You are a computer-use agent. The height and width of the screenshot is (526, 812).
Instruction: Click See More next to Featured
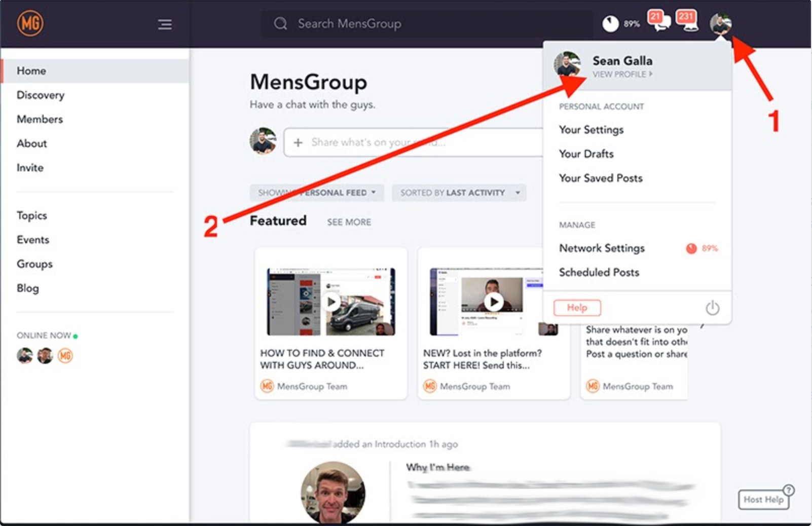click(x=349, y=222)
